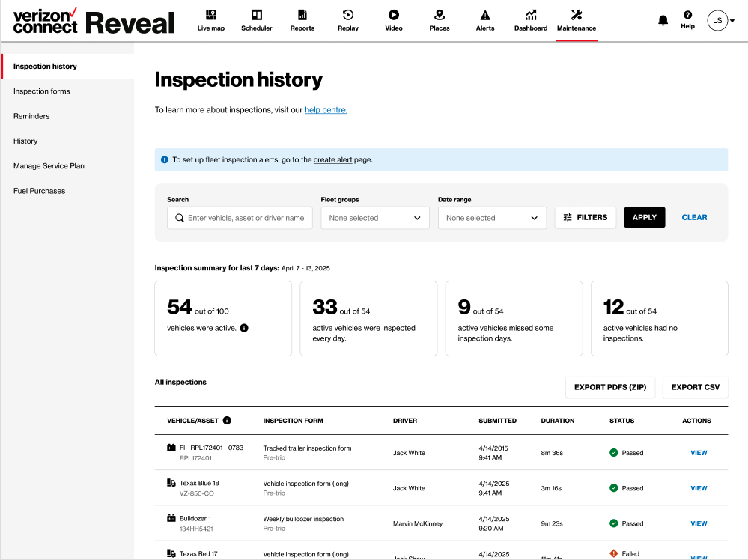Click Tracked trailer inspection form text
The width and height of the screenshot is (748, 560).
click(307, 448)
